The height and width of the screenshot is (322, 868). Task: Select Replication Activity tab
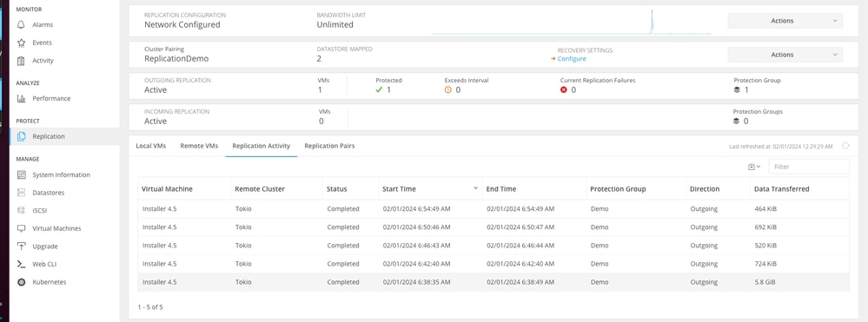click(262, 146)
